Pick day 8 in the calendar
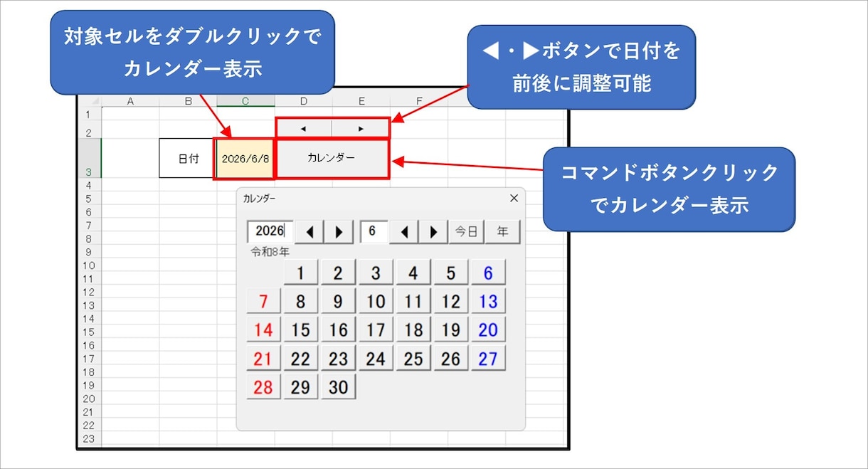 pos(301,301)
